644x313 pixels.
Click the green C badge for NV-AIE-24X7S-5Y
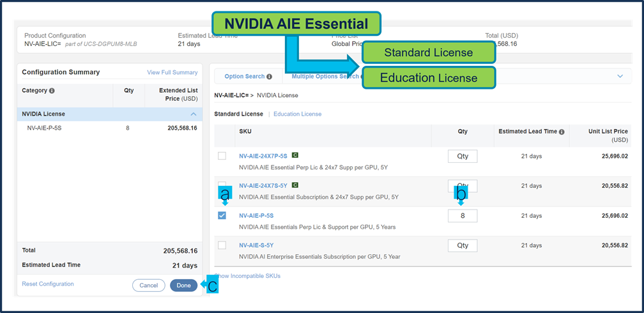tap(295, 185)
